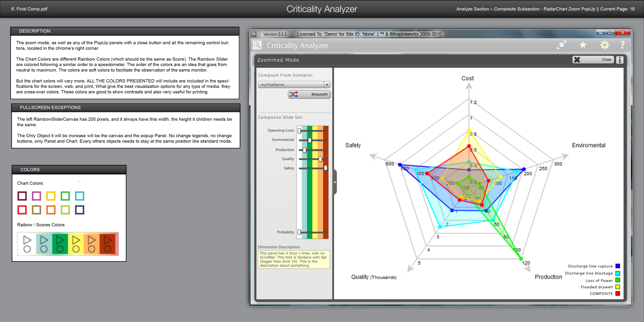Click the brown chart color swatch
644x322 pixels.
point(36,210)
